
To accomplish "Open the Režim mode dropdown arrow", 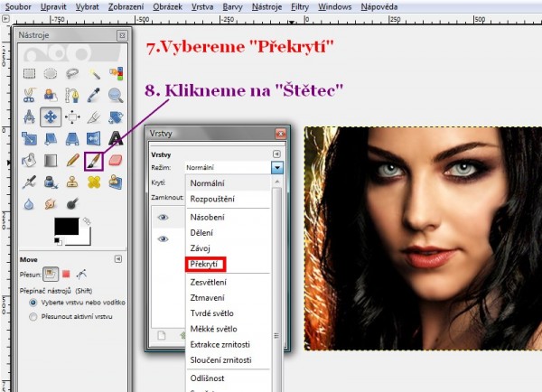I will pos(277,168).
